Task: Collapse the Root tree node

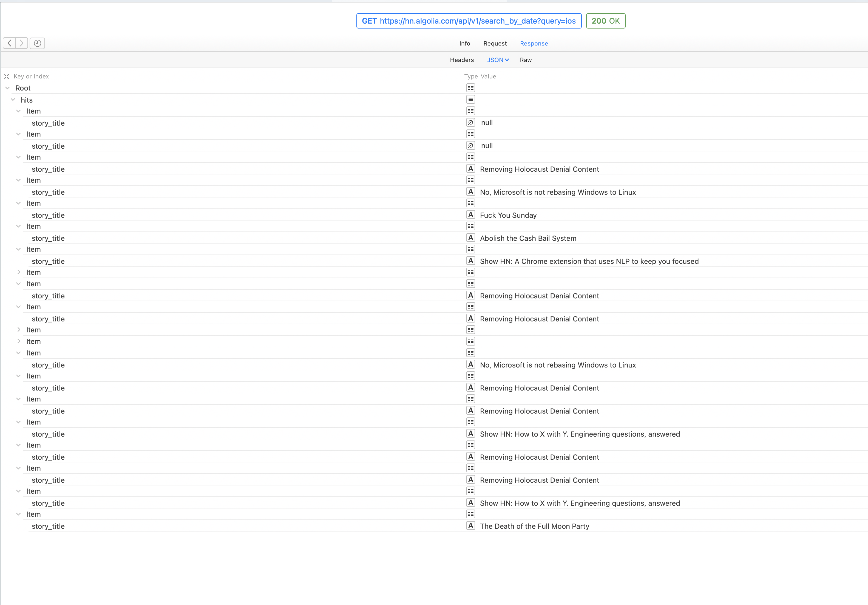Action: point(8,88)
